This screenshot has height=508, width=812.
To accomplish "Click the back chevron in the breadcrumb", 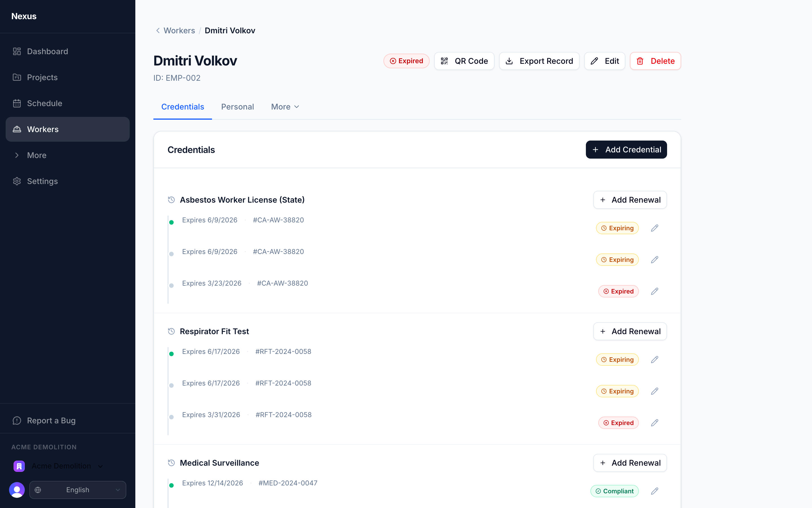I will (158, 30).
